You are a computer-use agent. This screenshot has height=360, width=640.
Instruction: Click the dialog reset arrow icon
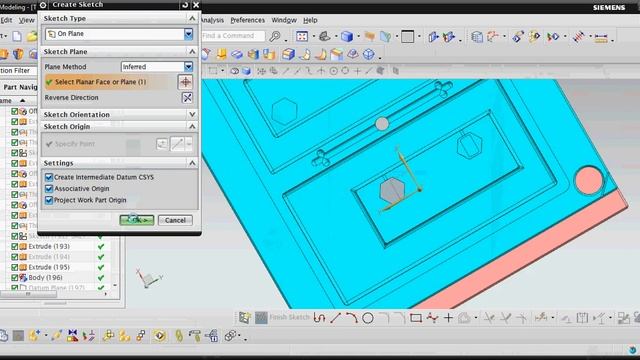(x=185, y=4)
